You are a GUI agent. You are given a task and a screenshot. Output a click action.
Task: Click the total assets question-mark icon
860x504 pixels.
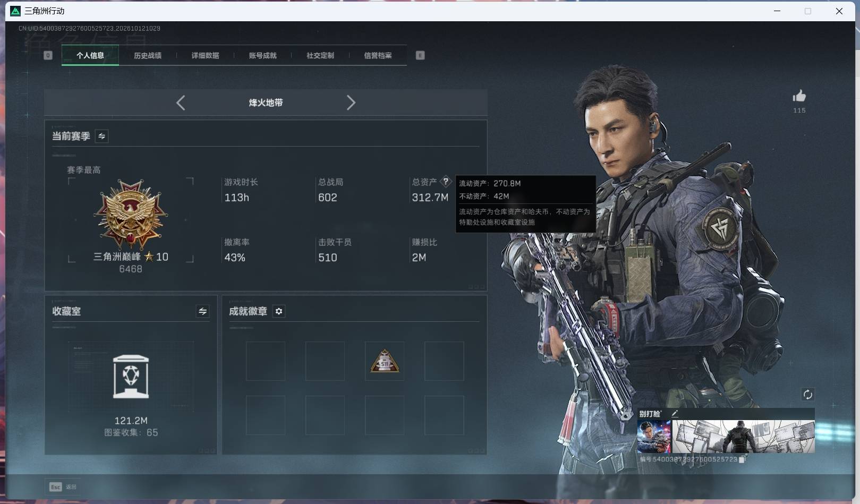point(446,182)
